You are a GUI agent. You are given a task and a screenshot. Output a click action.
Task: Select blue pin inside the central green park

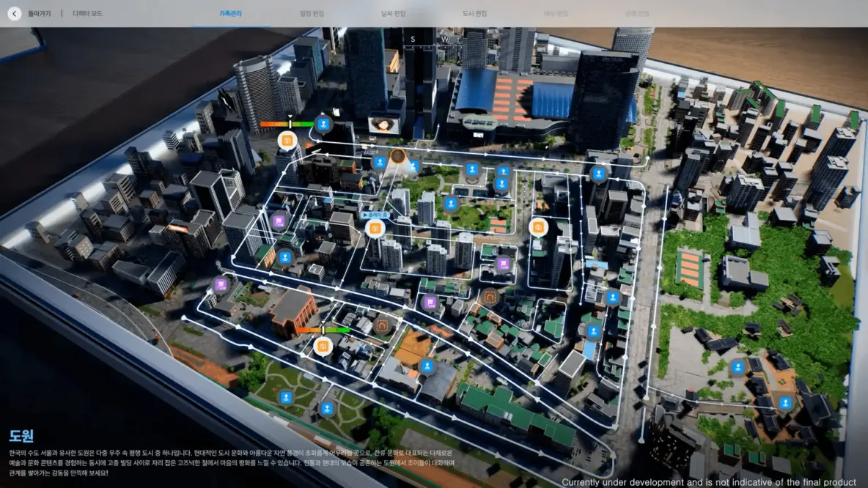click(451, 204)
